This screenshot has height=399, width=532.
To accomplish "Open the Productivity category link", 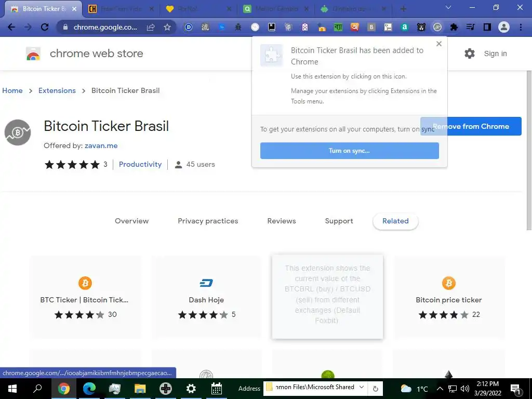I will coord(140,164).
